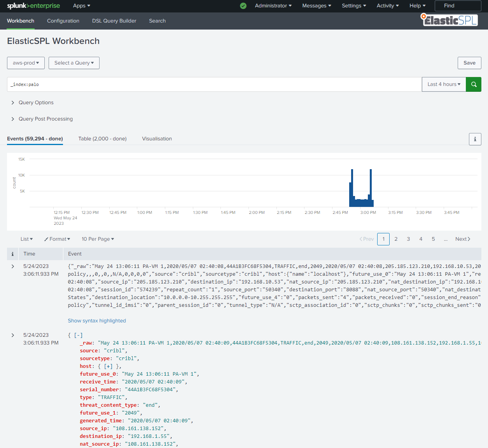This screenshot has height=448, width=488.
Task: Open the 10 Per Page dropdown
Action: (98, 239)
